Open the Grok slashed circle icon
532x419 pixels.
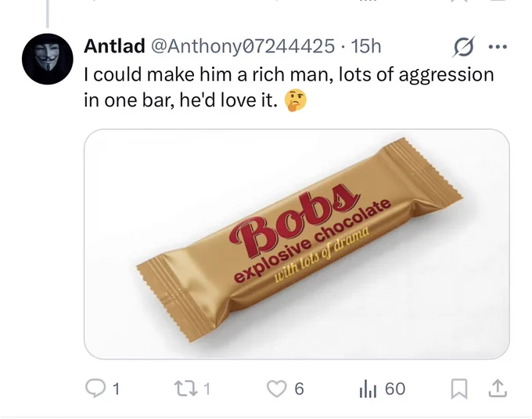463,46
